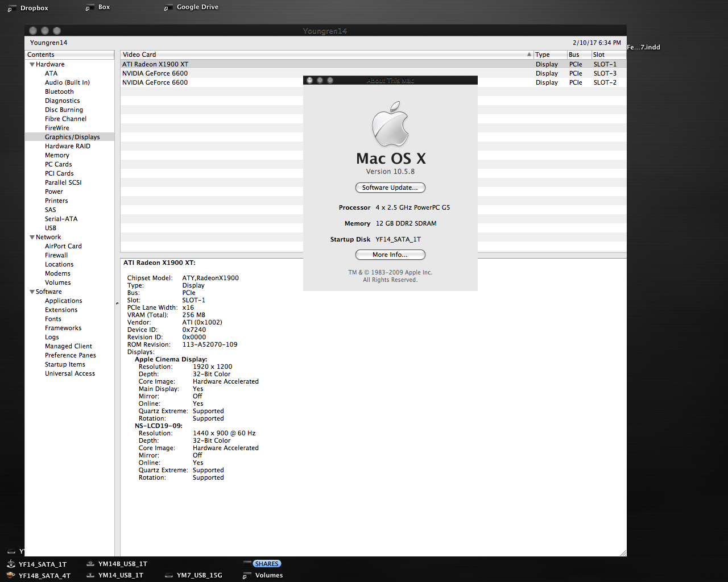This screenshot has height=582, width=728.
Task: Select Managed Client under Software
Action: [68, 346]
